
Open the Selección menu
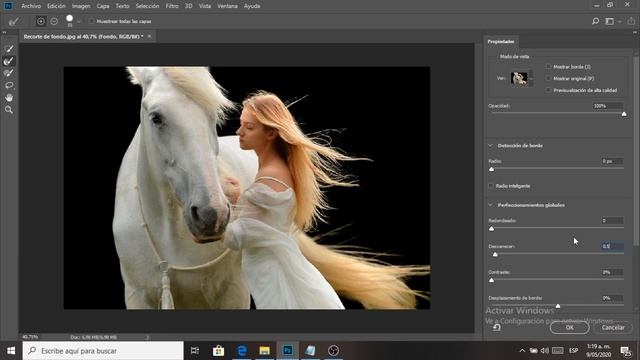tap(147, 6)
